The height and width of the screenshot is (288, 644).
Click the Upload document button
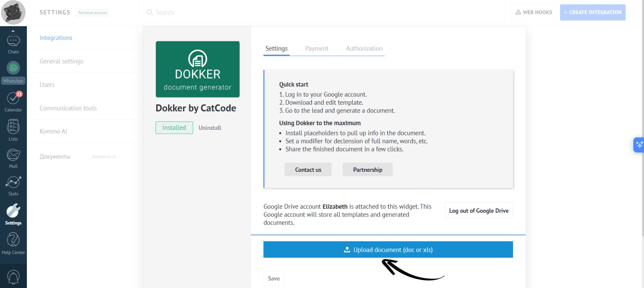(x=388, y=249)
